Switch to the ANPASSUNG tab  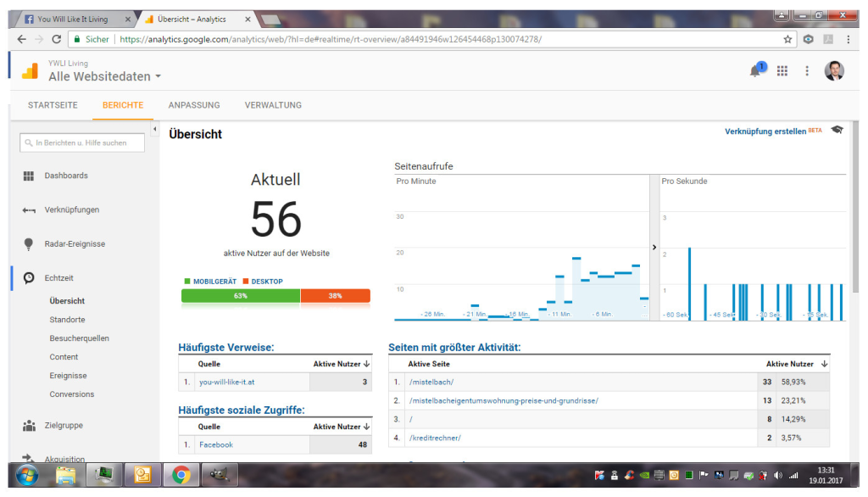[x=194, y=105]
